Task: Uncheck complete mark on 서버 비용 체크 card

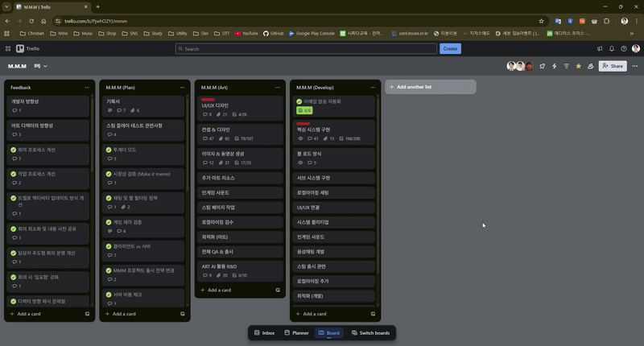Action: click(109, 295)
